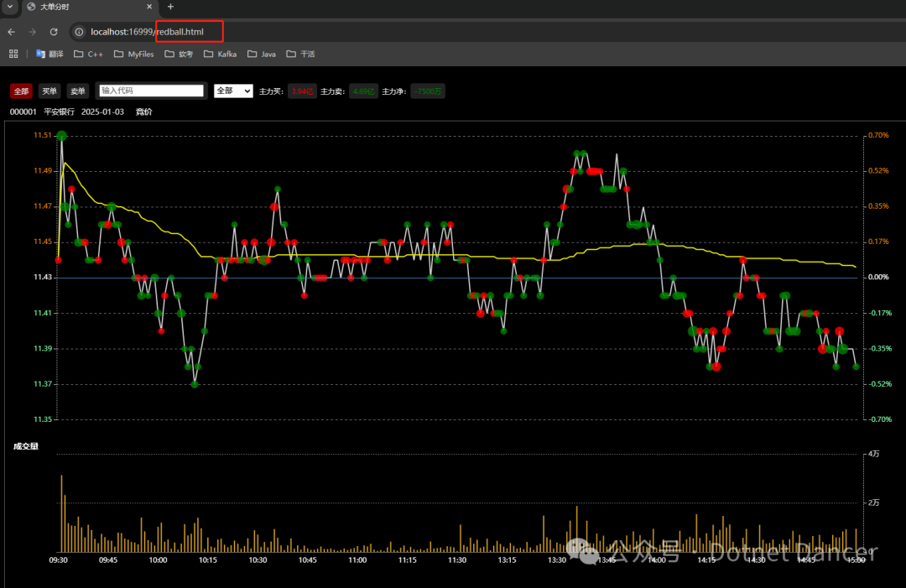This screenshot has height=588, width=906.
Task: Filter to 买单 buy orders
Action: click(49, 91)
